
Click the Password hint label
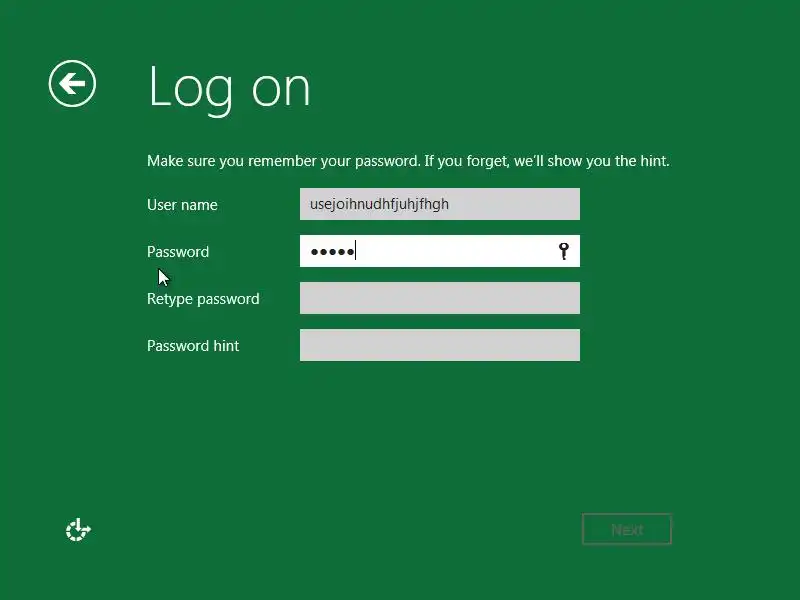pos(193,346)
